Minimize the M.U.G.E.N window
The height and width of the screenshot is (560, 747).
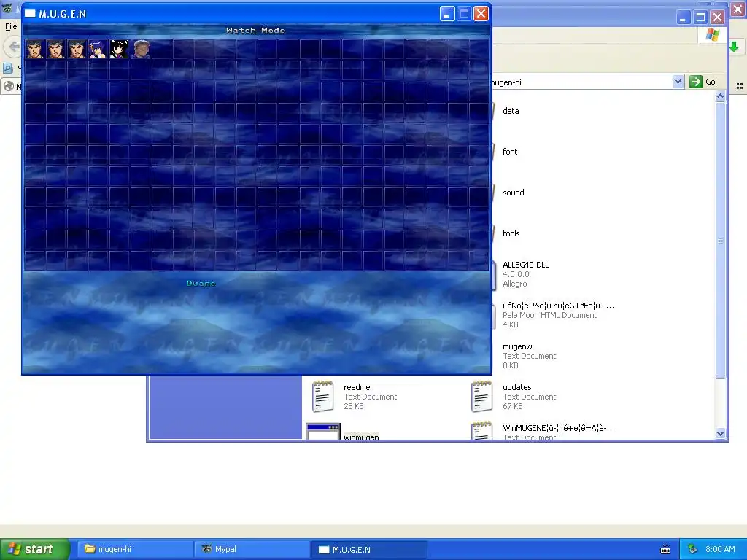[447, 14]
